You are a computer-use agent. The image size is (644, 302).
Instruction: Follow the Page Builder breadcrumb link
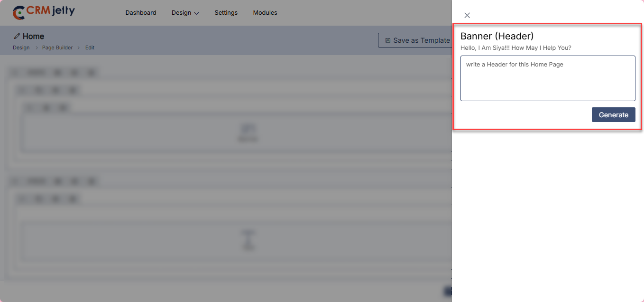click(57, 47)
